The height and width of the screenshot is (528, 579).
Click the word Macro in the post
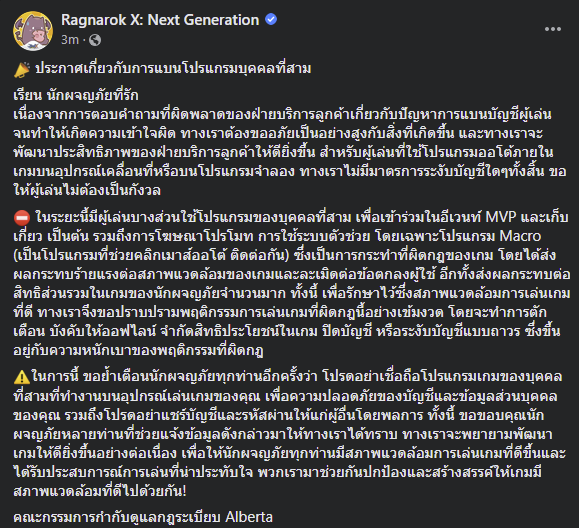pyautogui.click(x=520, y=236)
